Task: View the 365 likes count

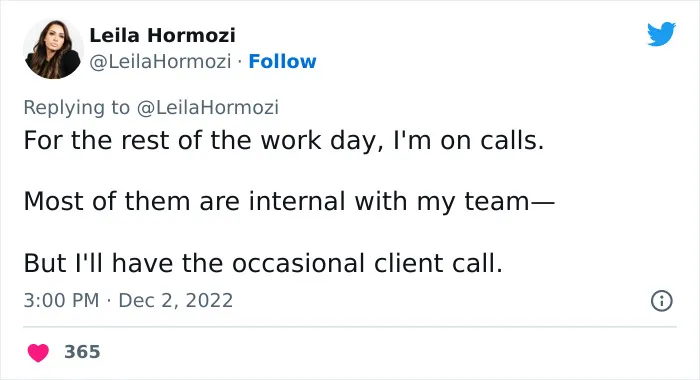Action: coord(82,352)
